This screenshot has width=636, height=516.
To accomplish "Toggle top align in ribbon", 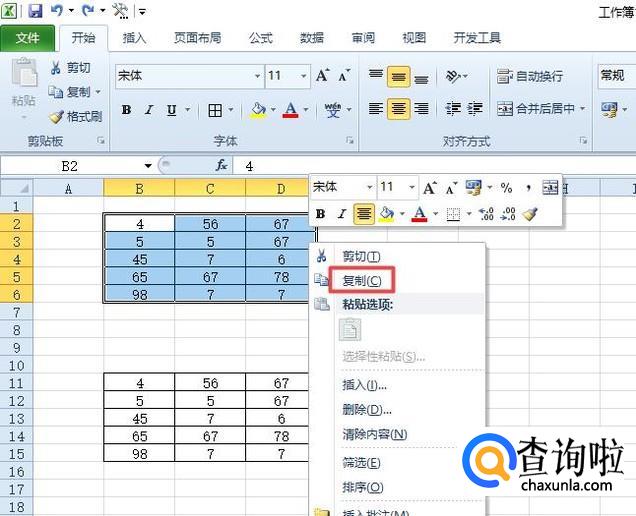I will click(x=376, y=76).
